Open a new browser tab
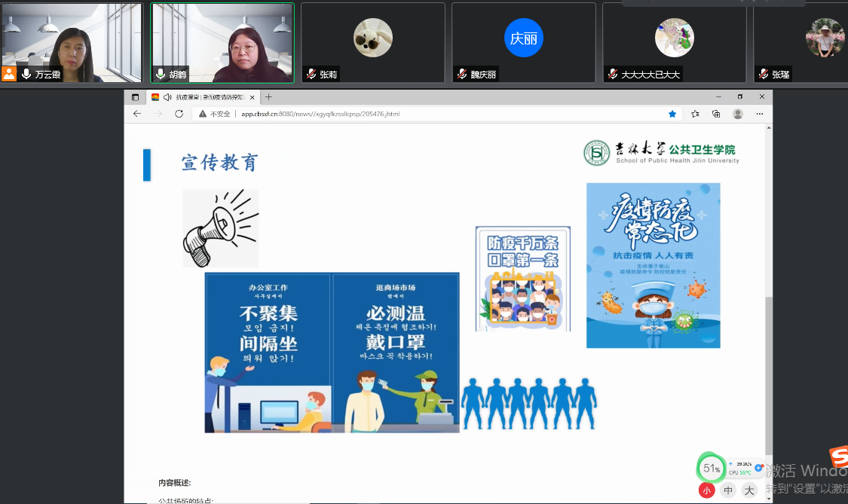This screenshot has height=504, width=848. (268, 97)
